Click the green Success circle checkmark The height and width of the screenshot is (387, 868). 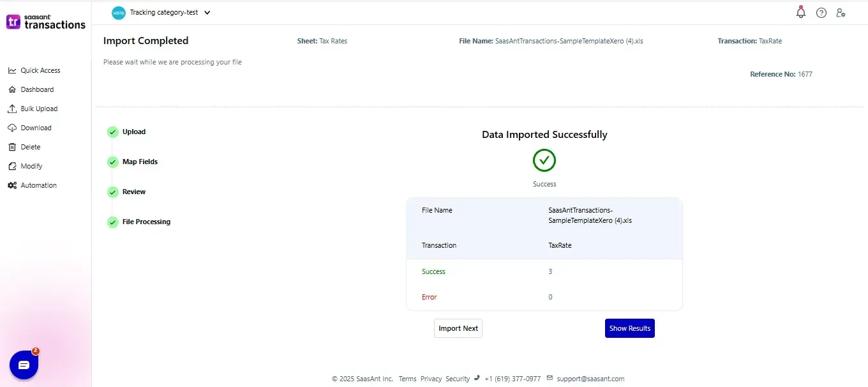coord(544,160)
